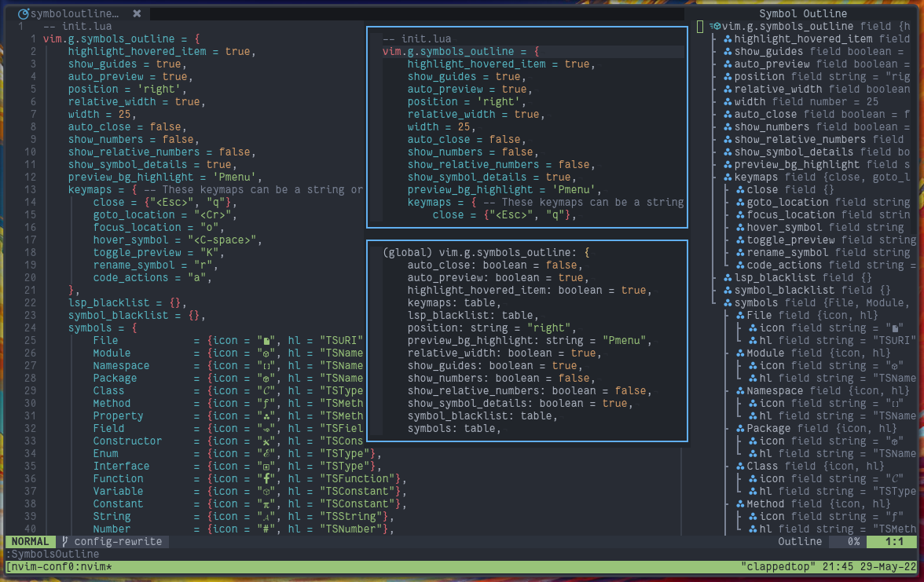Click code line 13 keymaps in editor
This screenshot has width=924, height=582.
point(215,190)
